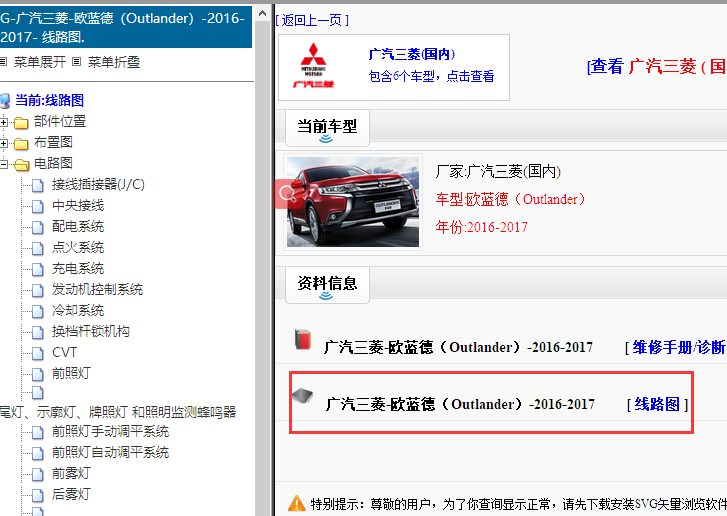Viewport: 727px width, 516px height.
Task: Open the 线路图 link
Action: 657,404
